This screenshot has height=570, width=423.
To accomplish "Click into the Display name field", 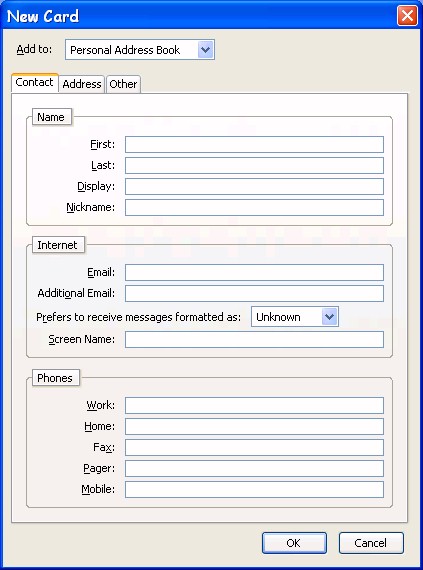I will tap(254, 186).
